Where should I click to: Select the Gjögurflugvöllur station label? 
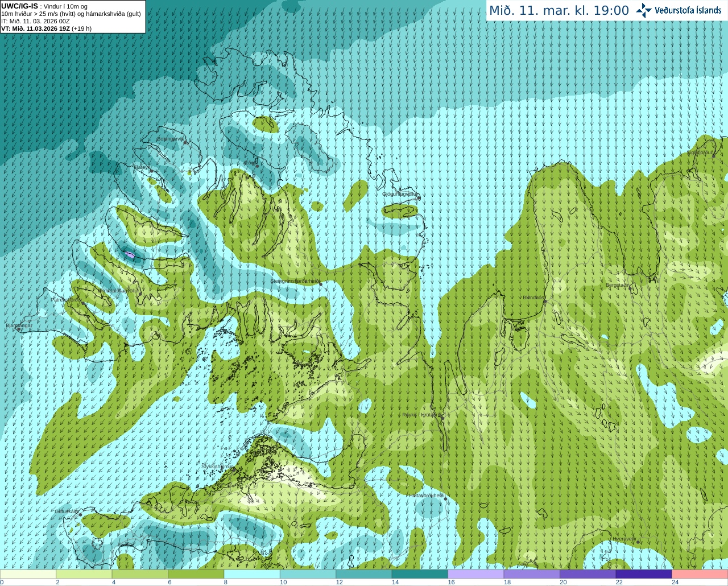tap(400, 194)
